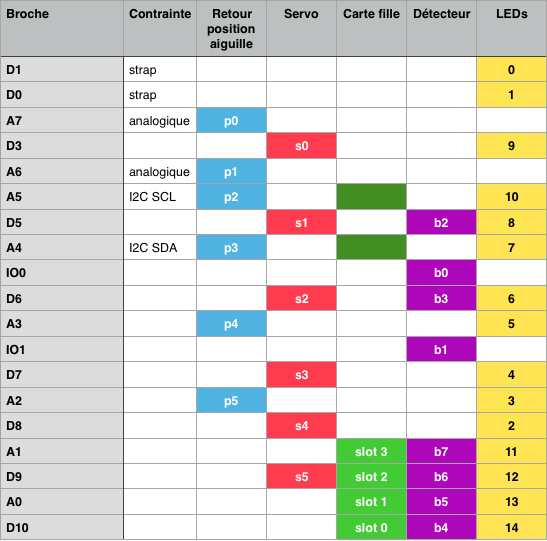Select the Contrainte column header
Screen dimensions: 547x541
[x=160, y=28]
